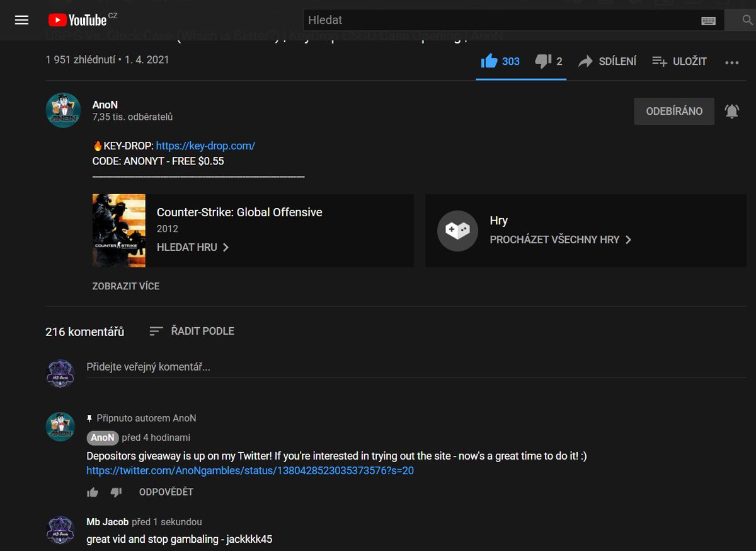Open AnoN channel avatar
This screenshot has height=551, width=756.
pyautogui.click(x=63, y=110)
